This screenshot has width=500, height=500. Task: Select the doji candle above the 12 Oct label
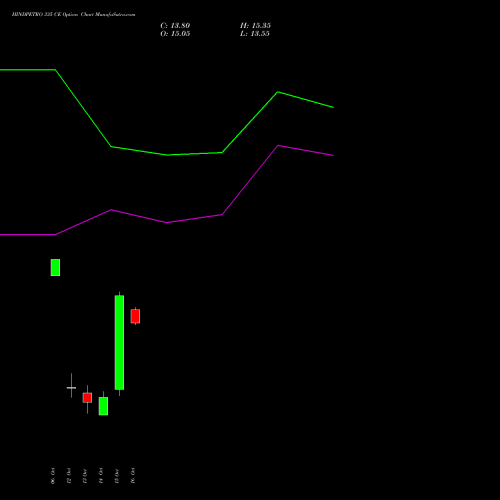pyautogui.click(x=71, y=387)
